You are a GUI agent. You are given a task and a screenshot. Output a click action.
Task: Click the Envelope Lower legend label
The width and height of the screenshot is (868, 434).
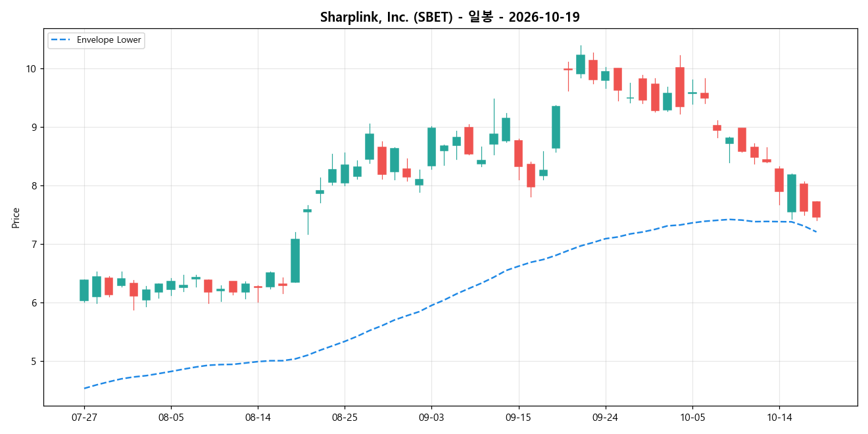tap(108, 40)
